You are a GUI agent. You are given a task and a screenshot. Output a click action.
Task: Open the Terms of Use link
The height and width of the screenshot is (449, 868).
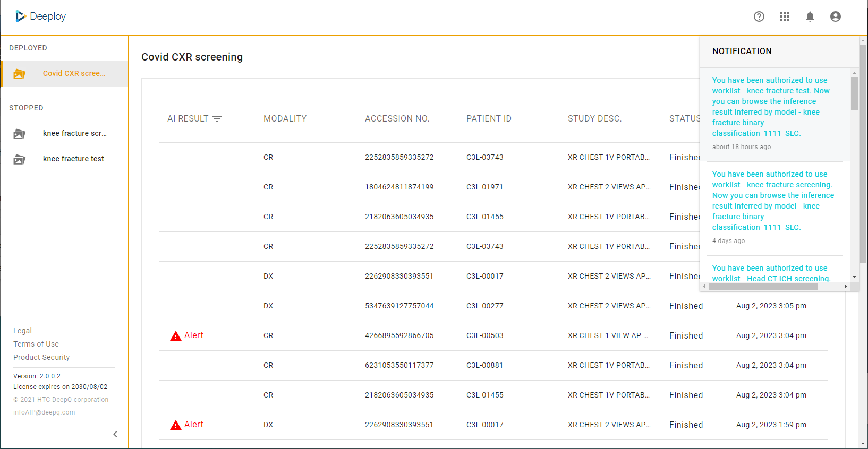click(36, 344)
